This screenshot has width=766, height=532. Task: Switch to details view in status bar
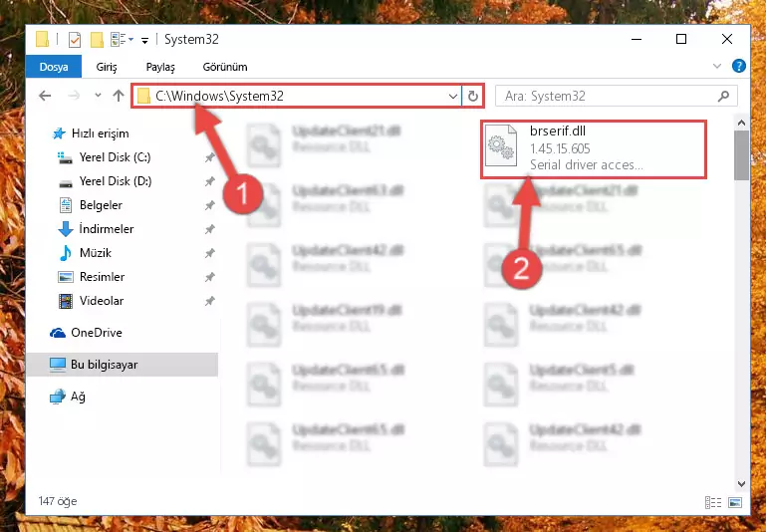point(713,502)
